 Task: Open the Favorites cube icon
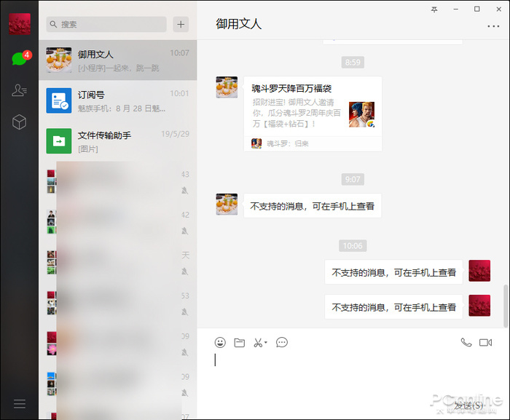coord(19,122)
